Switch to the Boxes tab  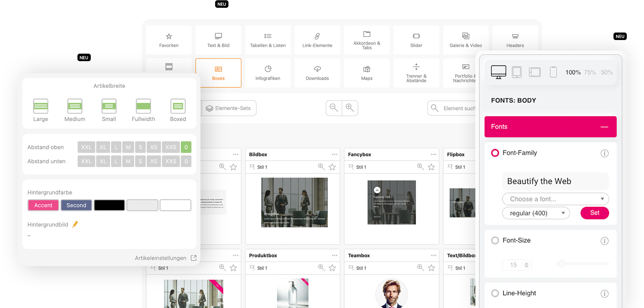[218, 72]
